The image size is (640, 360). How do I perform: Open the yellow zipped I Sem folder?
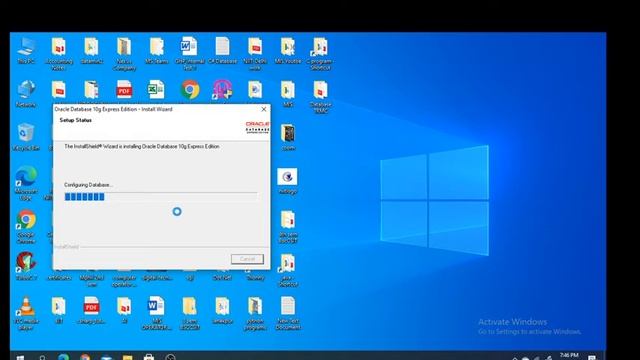tap(189, 313)
